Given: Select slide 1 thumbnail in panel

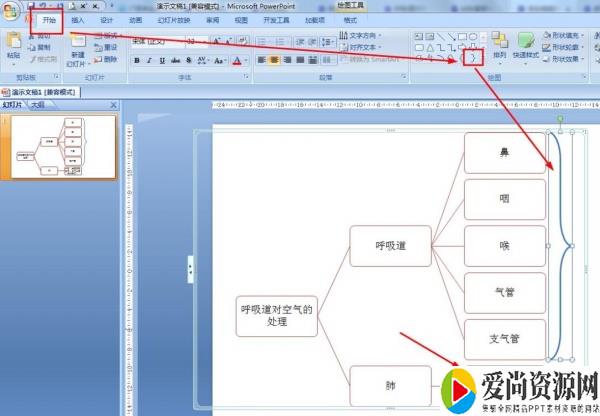Looking at the screenshot, I should click(63, 147).
